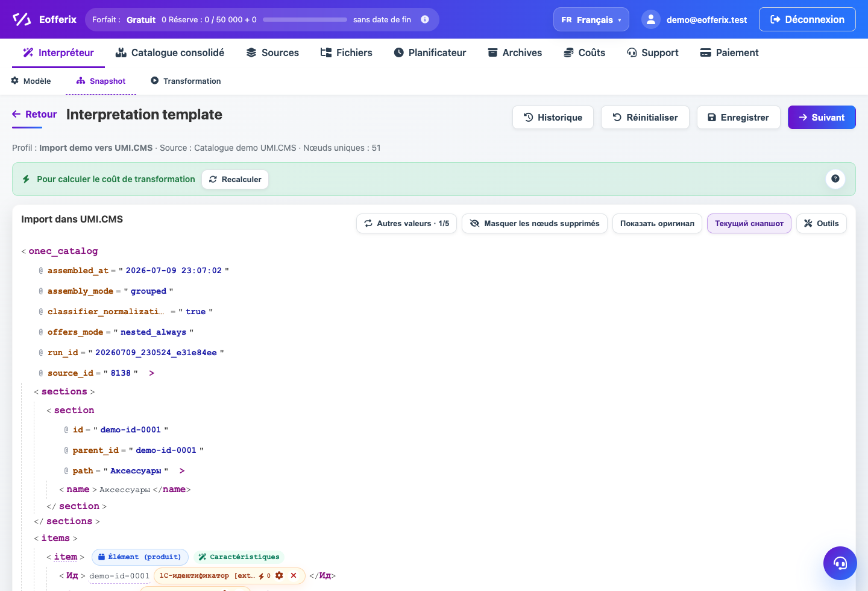Open the help question mark icon

(835, 179)
